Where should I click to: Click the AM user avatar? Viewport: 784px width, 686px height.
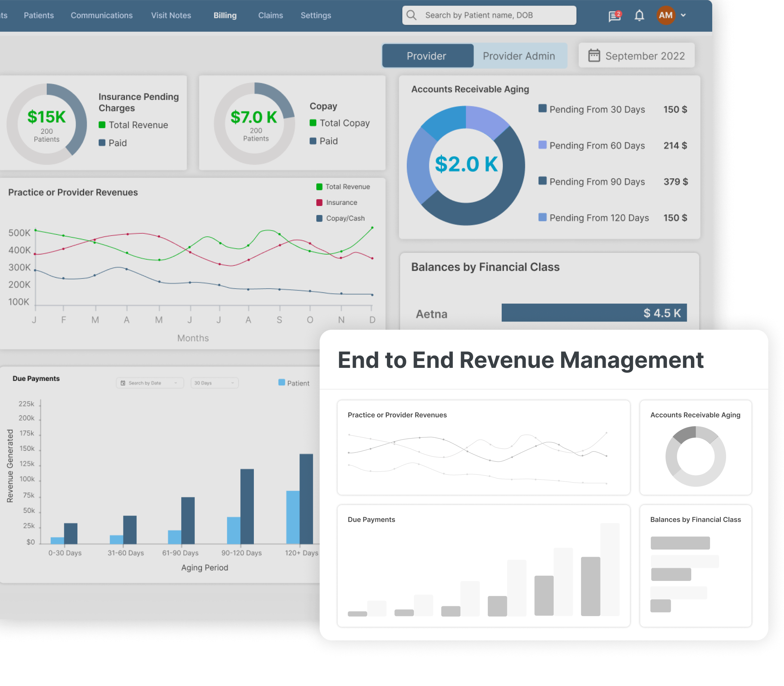665,15
